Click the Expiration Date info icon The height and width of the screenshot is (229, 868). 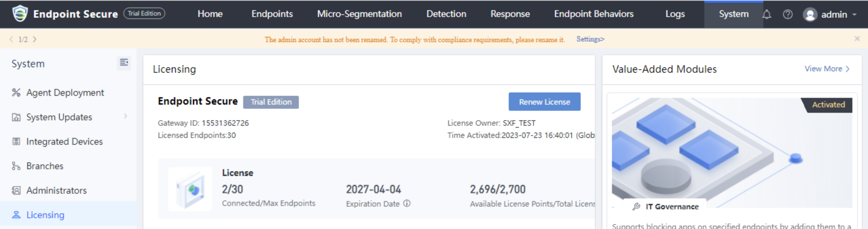pos(407,204)
